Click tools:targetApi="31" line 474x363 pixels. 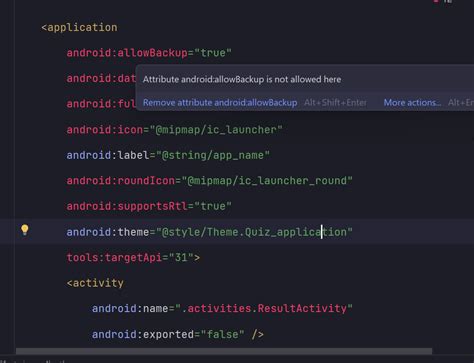[133, 257]
